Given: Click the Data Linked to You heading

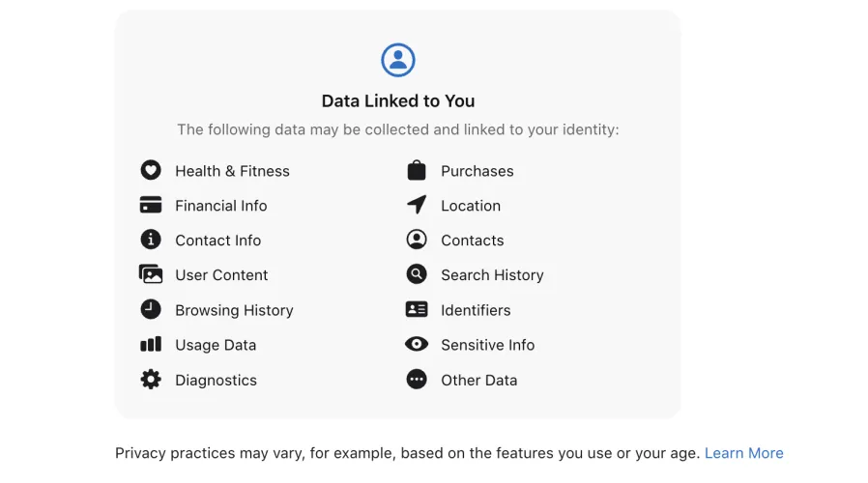Looking at the screenshot, I should [398, 101].
